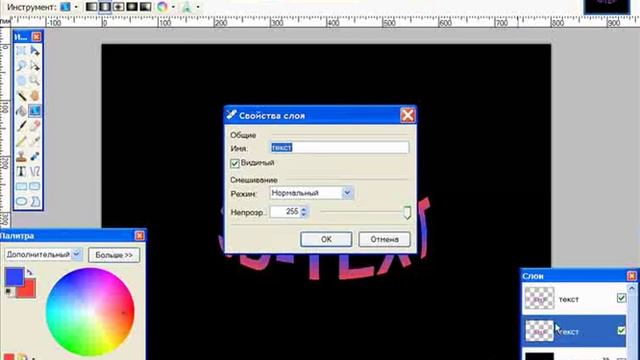The image size is (640, 360).
Task: Select the Magic Wand tool
Action: [21, 96]
